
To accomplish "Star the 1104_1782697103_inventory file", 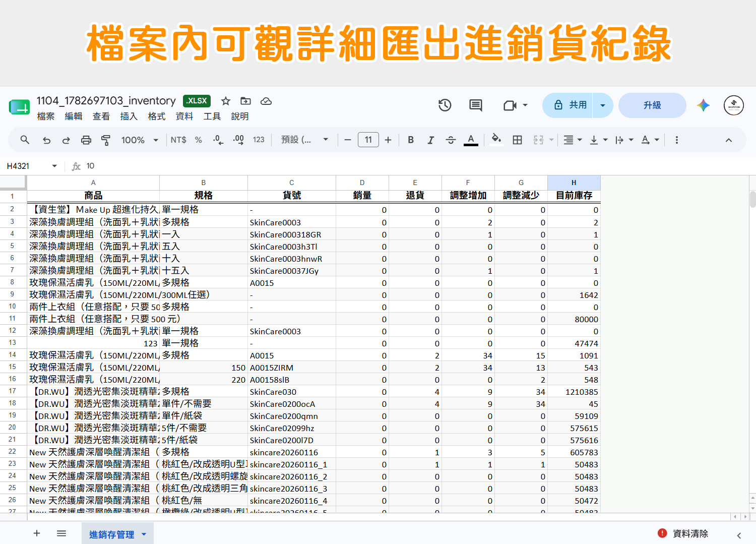I will coord(226,101).
